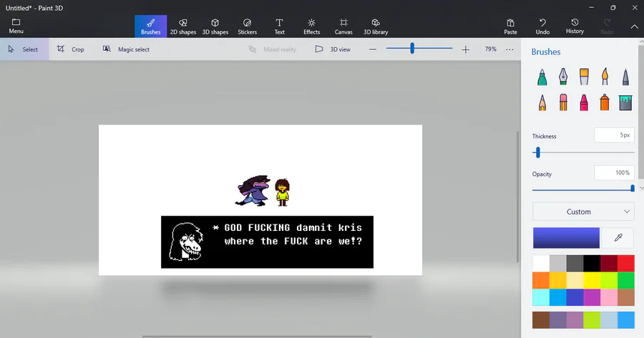Toggle 3D view

pos(333,49)
